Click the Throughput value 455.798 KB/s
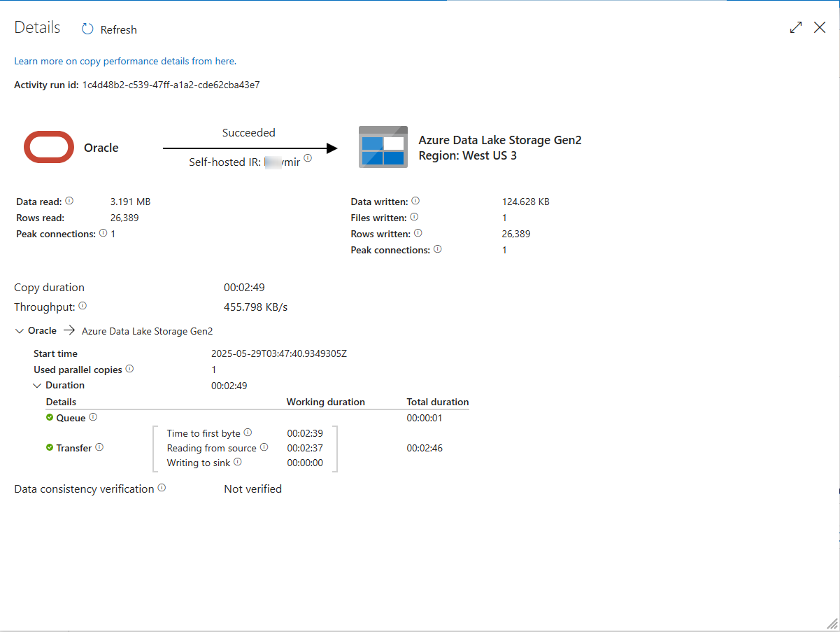840x632 pixels. click(256, 307)
